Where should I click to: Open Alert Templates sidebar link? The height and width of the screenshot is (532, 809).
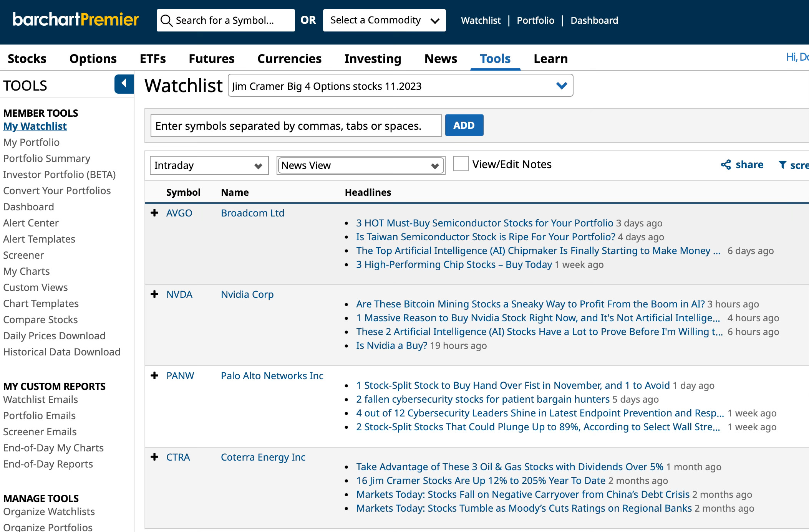pyautogui.click(x=39, y=239)
